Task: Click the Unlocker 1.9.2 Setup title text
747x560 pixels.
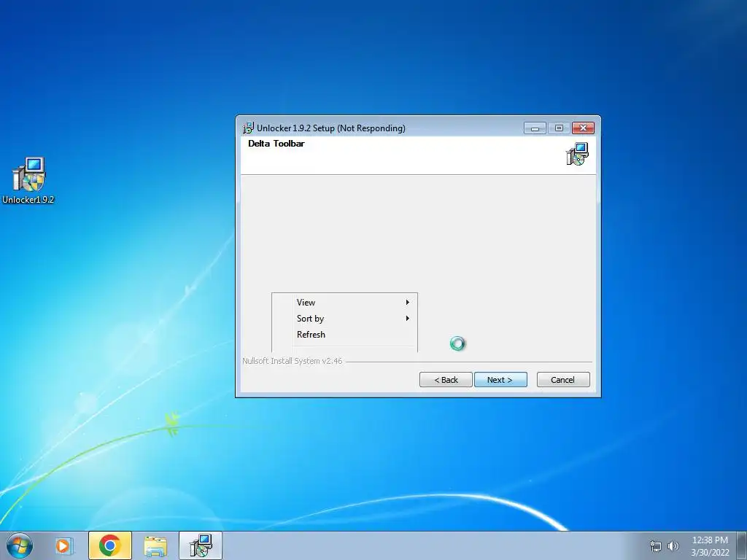Action: click(331, 128)
